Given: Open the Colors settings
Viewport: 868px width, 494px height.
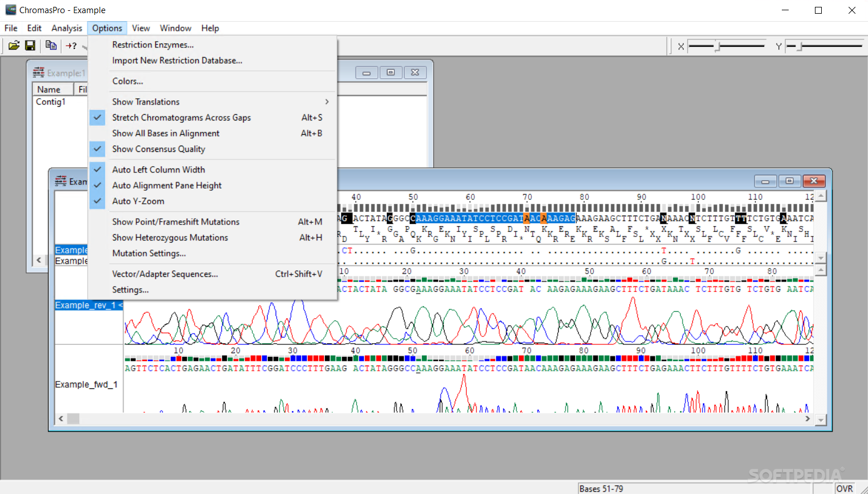Looking at the screenshot, I should tap(212, 81).
